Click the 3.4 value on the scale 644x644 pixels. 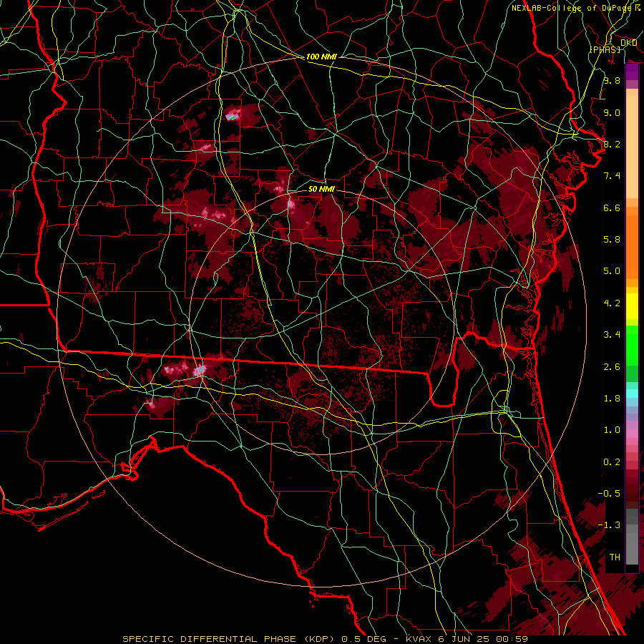[x=612, y=335]
